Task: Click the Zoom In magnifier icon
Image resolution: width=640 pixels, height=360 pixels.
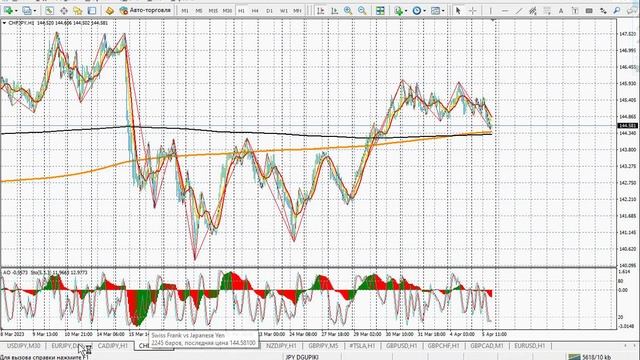Action: (x=348, y=11)
